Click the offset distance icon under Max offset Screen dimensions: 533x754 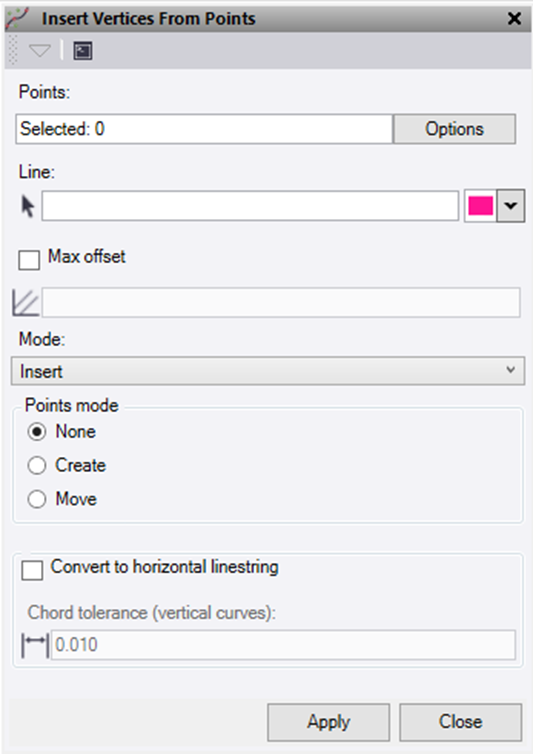(x=25, y=303)
